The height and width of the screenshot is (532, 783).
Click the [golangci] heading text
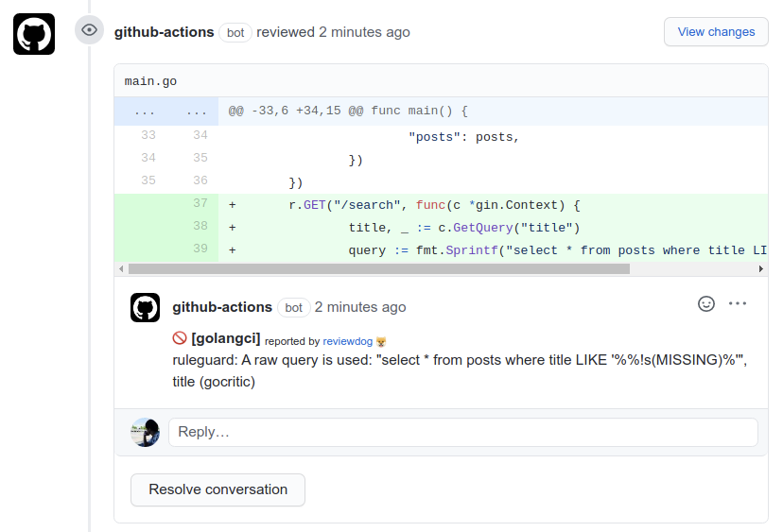[x=226, y=338]
